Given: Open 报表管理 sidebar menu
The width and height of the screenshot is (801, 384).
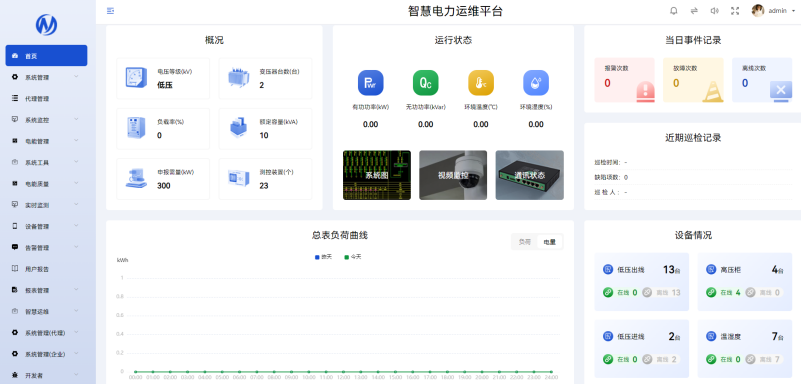Looking at the screenshot, I should (x=46, y=290).
